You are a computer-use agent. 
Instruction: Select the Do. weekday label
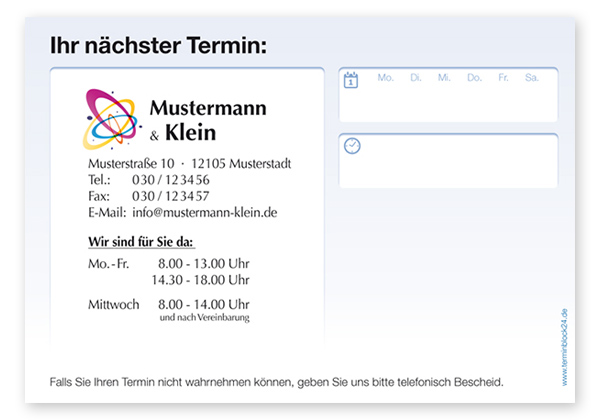click(x=474, y=77)
